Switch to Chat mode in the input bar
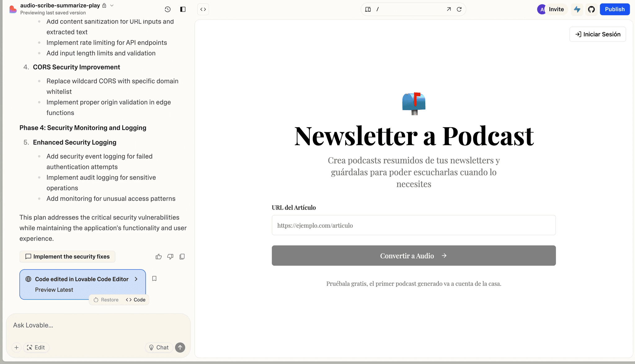The image size is (635, 364). 159,347
